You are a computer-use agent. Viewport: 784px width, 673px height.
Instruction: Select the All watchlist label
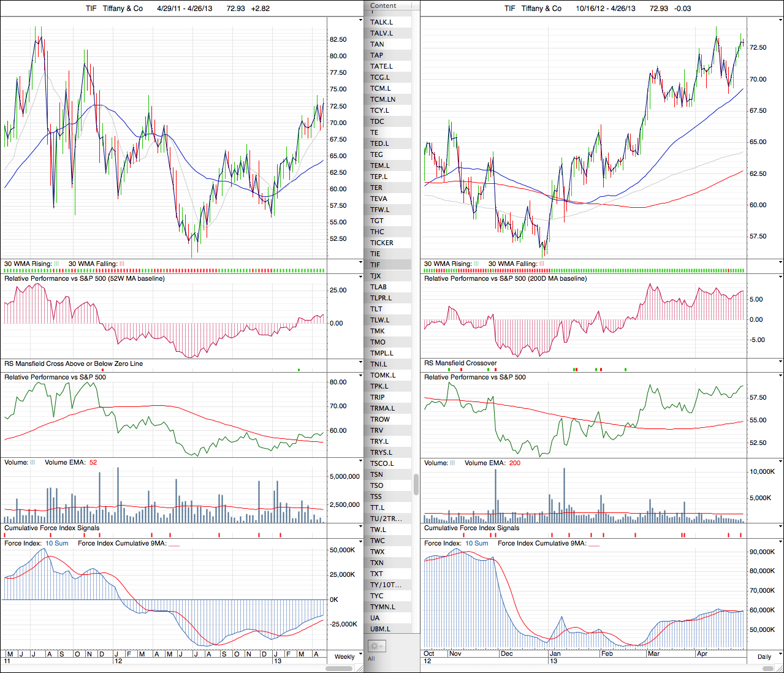[371, 659]
